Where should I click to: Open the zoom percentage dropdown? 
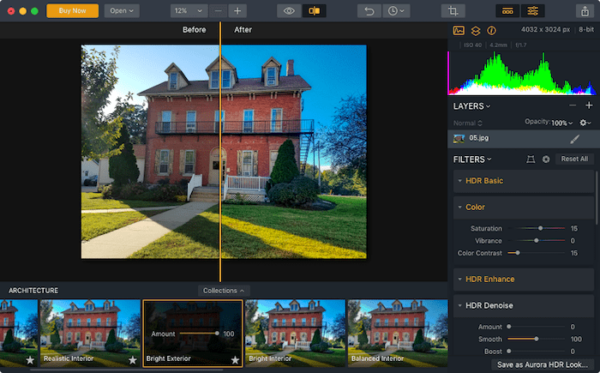(x=189, y=11)
